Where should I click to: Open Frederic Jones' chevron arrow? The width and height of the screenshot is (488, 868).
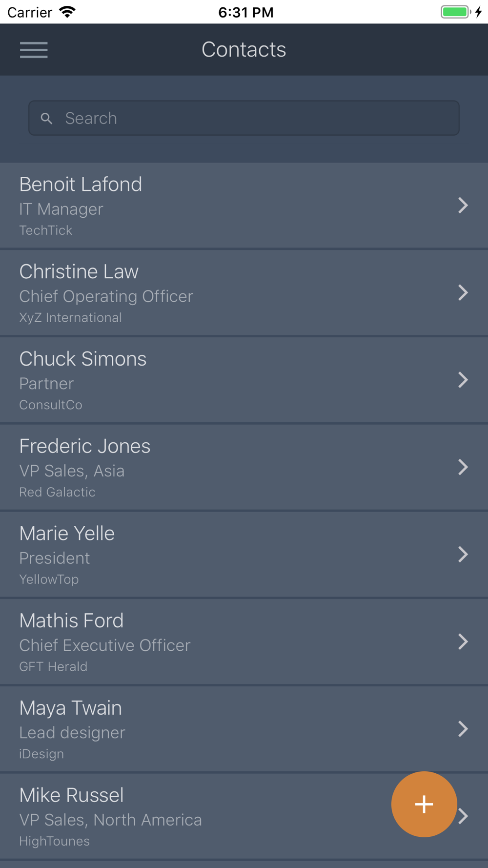click(x=463, y=467)
